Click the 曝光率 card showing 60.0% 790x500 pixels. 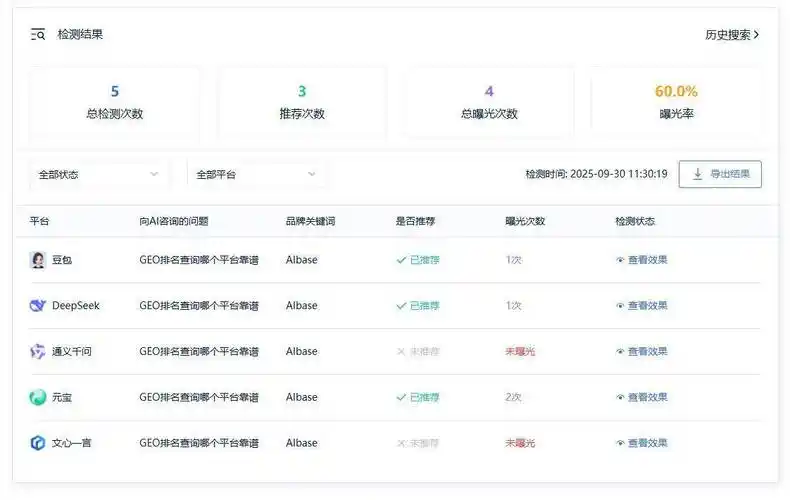click(x=676, y=103)
